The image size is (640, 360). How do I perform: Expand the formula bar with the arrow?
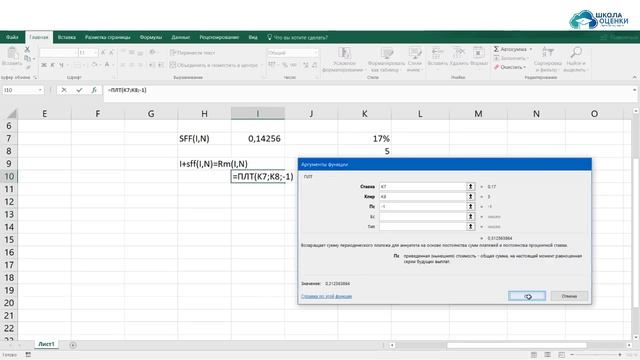634,90
